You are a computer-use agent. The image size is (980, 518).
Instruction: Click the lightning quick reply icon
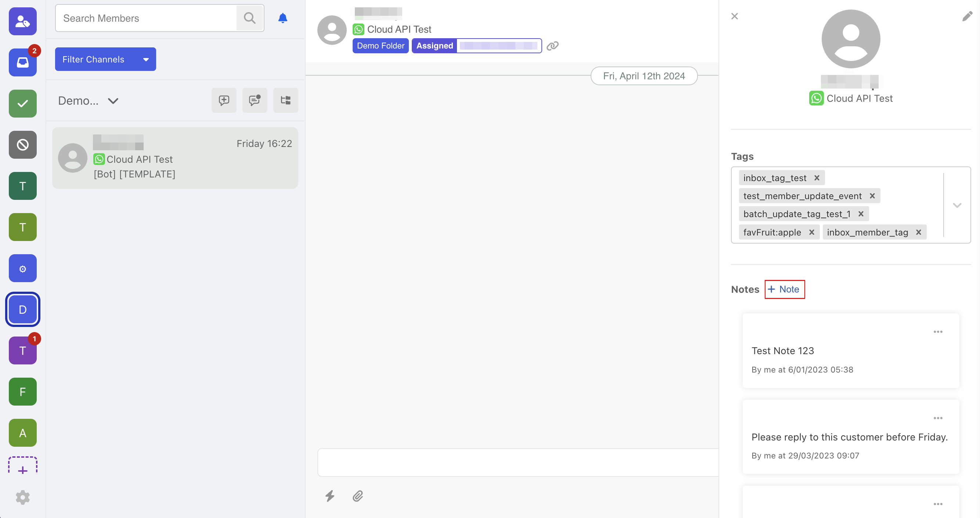pyautogui.click(x=330, y=496)
